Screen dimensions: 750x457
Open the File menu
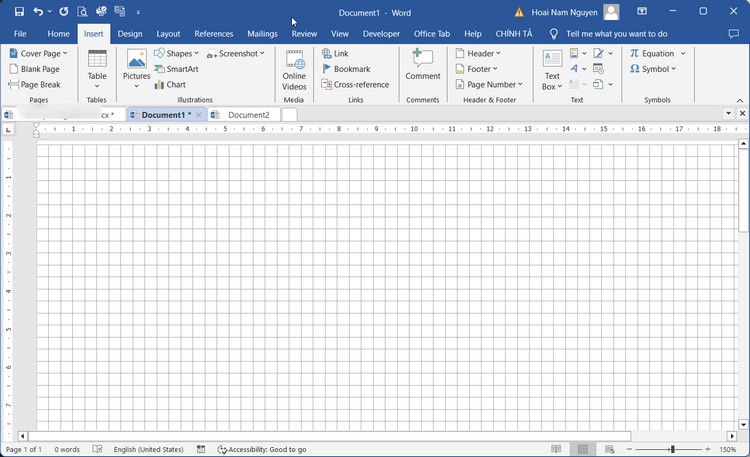pos(20,34)
